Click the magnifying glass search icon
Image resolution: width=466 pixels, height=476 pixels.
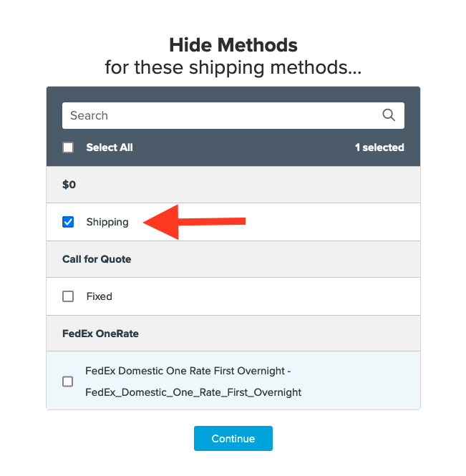(389, 115)
